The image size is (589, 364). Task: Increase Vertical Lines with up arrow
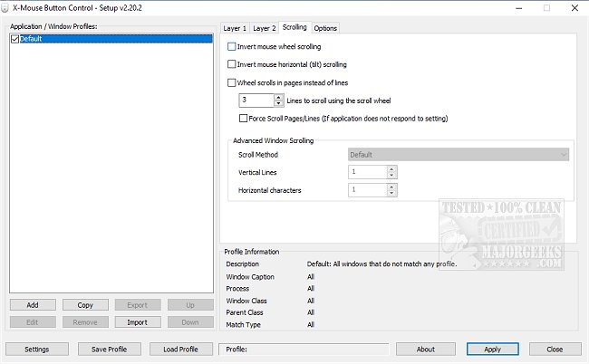(391, 169)
